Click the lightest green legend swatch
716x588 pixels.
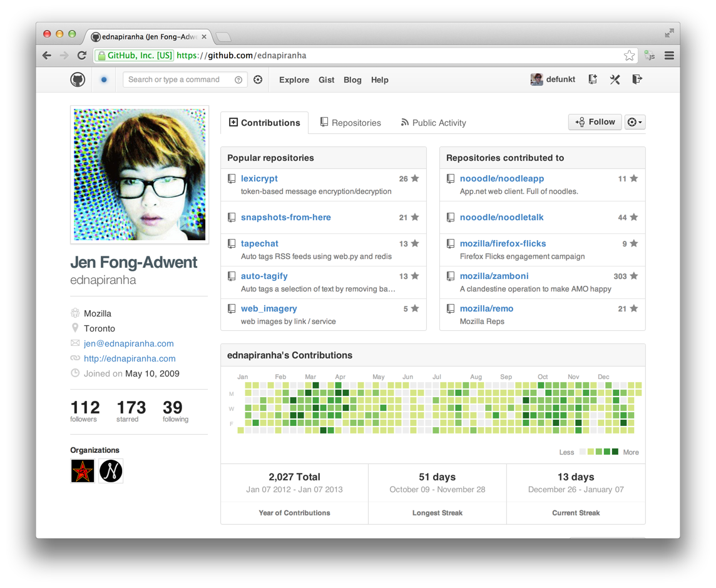tap(590, 452)
